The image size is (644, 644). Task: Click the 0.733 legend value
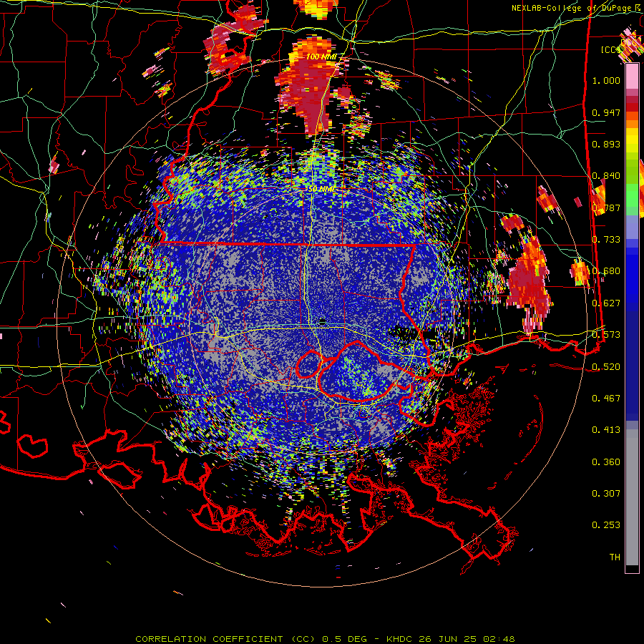point(606,240)
